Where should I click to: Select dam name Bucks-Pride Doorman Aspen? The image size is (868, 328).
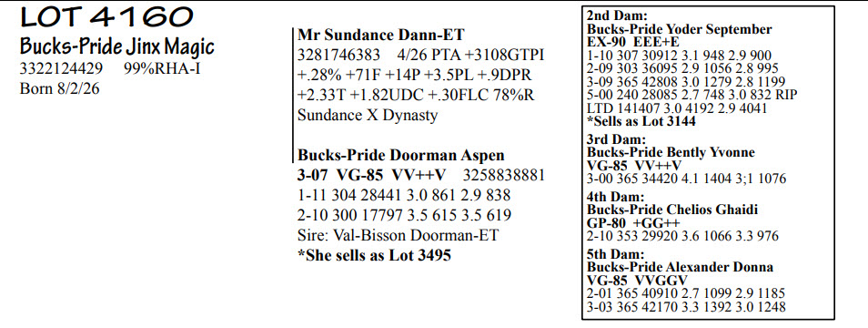coord(400,155)
